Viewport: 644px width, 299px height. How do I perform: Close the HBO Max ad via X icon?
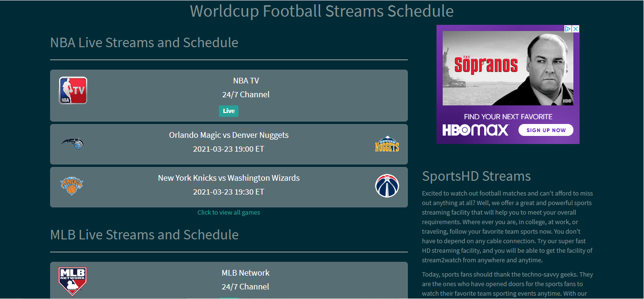point(576,29)
